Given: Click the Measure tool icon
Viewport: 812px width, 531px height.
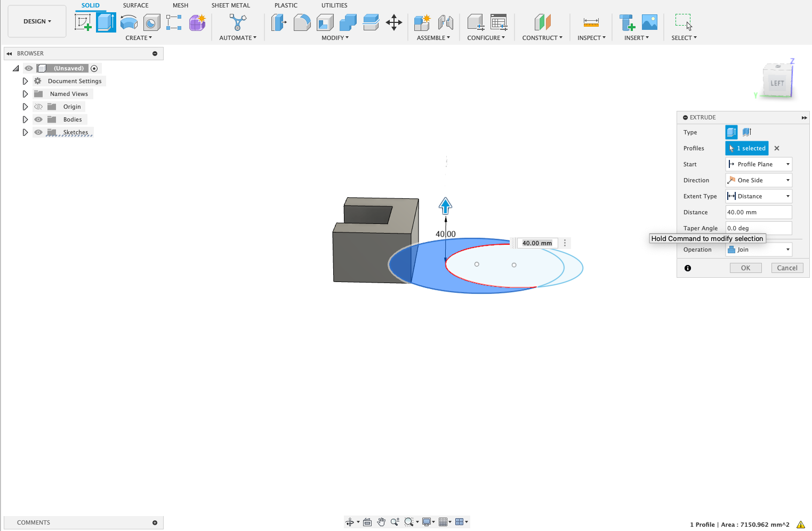Looking at the screenshot, I should [591, 22].
